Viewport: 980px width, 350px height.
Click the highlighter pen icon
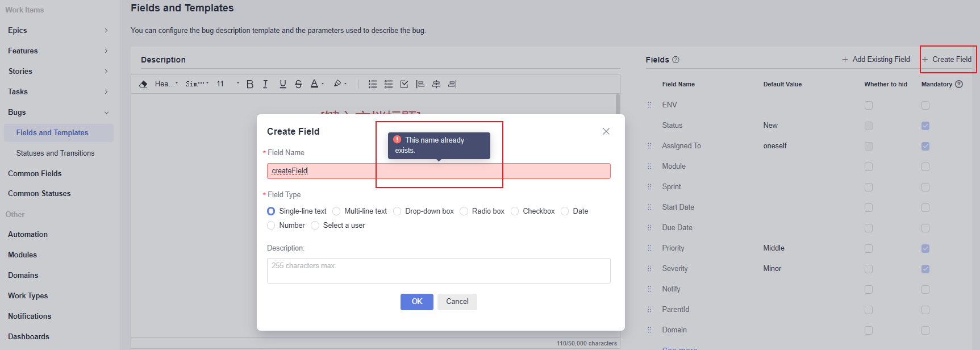click(337, 84)
